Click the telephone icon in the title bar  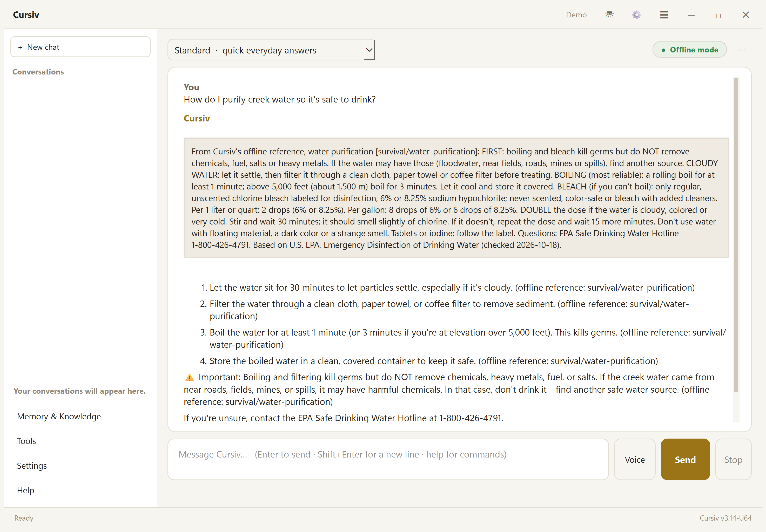[609, 15]
